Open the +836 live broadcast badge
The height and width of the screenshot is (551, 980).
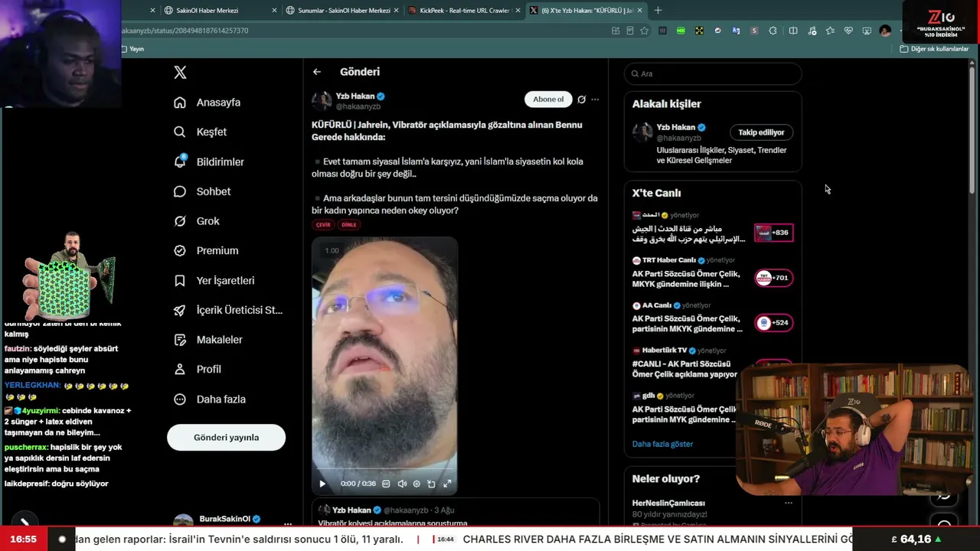(774, 233)
